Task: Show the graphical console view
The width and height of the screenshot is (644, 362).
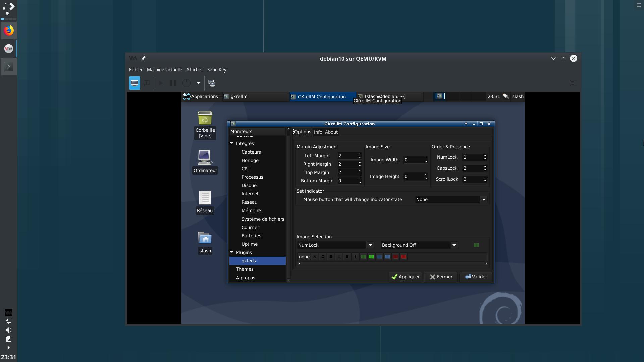Action: pyautogui.click(x=135, y=83)
